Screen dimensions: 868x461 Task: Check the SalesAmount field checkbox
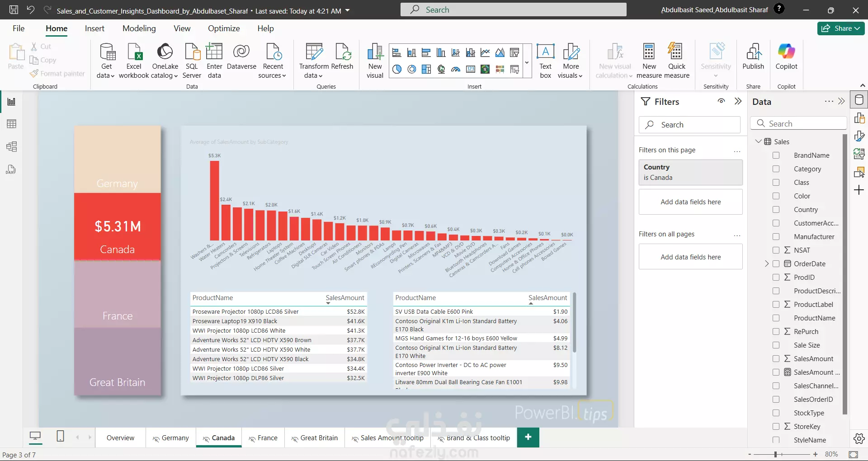coord(776,359)
